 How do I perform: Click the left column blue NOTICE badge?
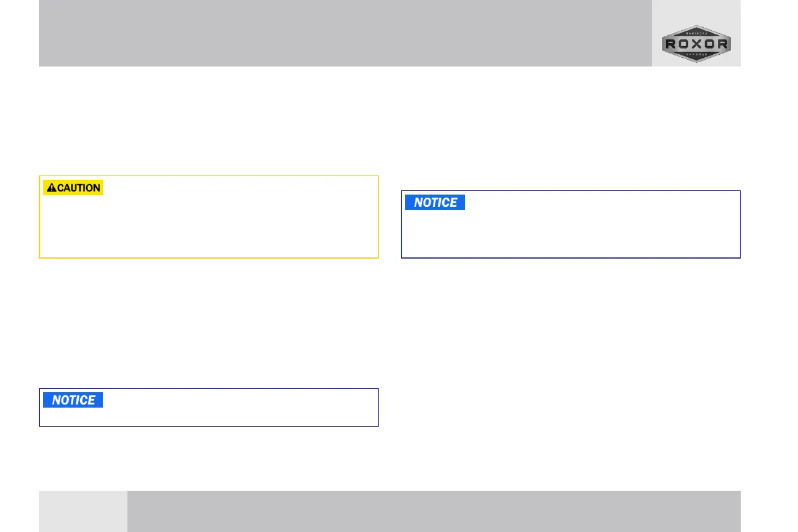pos(73,400)
